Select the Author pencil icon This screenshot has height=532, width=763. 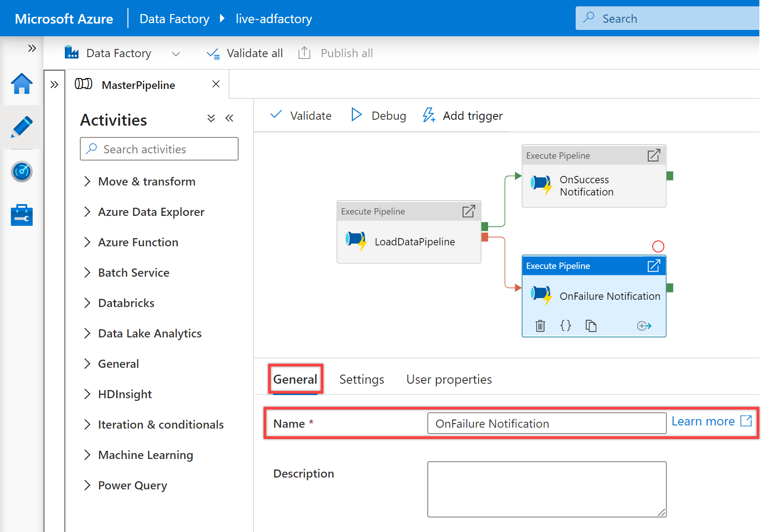tap(22, 127)
